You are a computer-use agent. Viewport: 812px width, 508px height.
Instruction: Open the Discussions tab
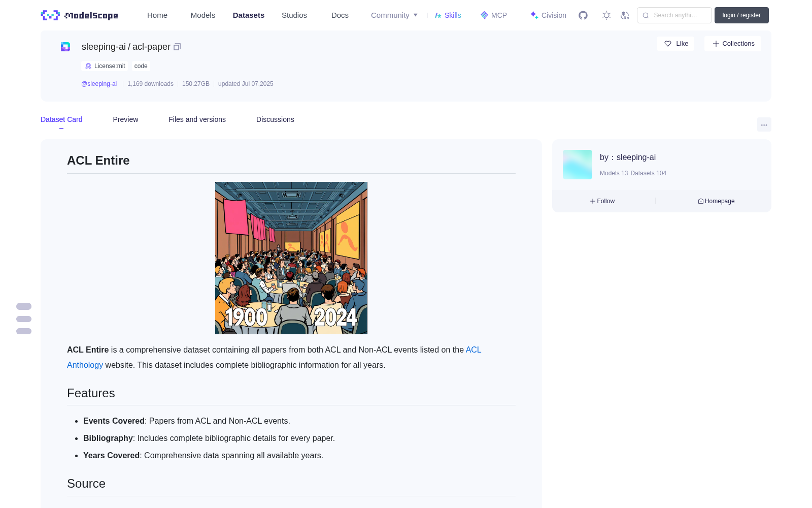275,119
